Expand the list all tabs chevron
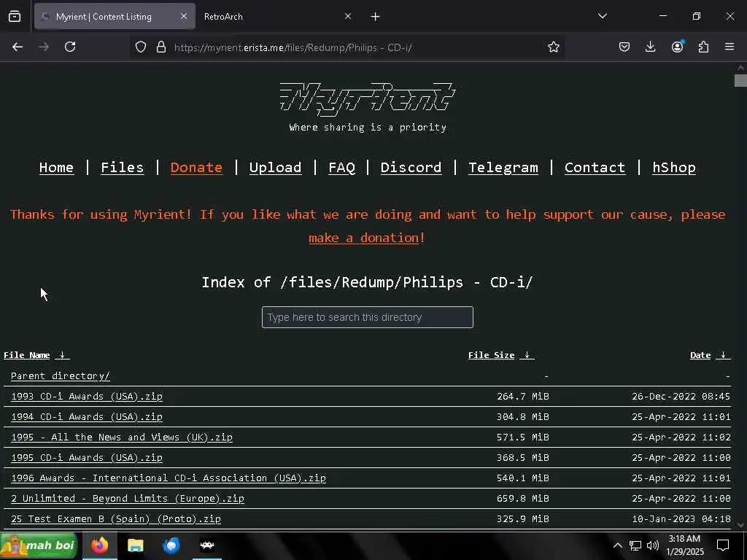Image resolution: width=747 pixels, height=560 pixels. click(x=602, y=16)
